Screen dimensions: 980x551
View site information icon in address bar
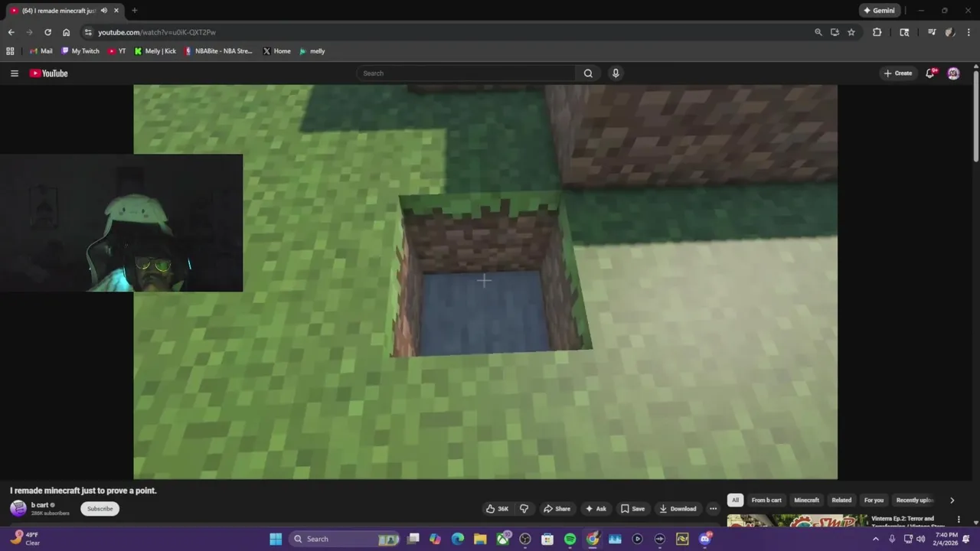(88, 32)
